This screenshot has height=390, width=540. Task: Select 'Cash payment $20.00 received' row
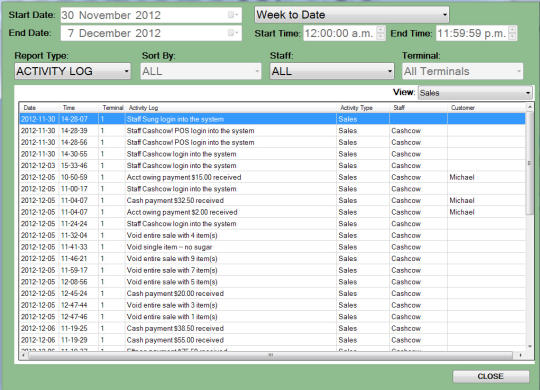272,294
